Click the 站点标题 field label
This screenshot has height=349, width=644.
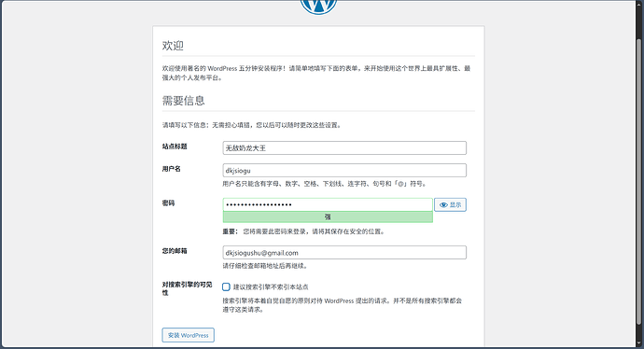[x=175, y=147]
